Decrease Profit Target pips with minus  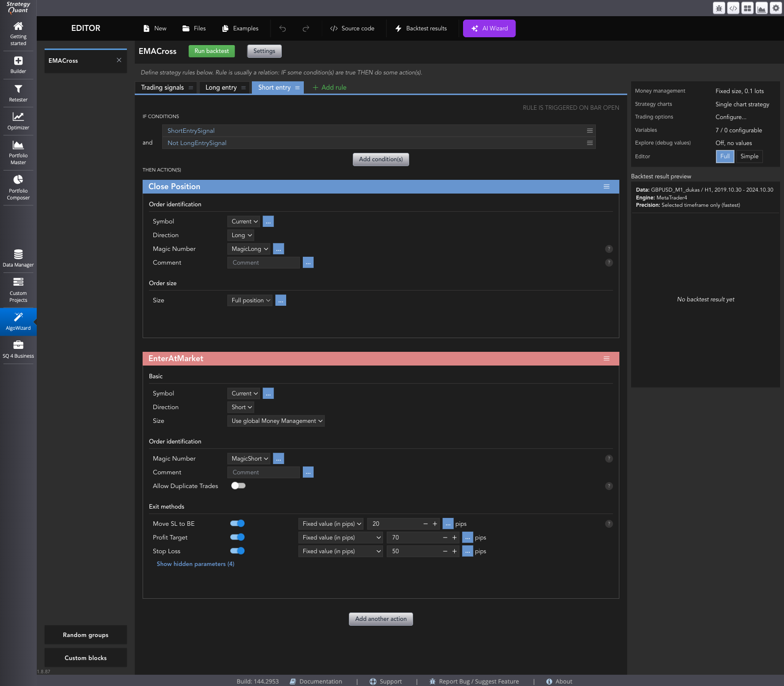coord(445,538)
